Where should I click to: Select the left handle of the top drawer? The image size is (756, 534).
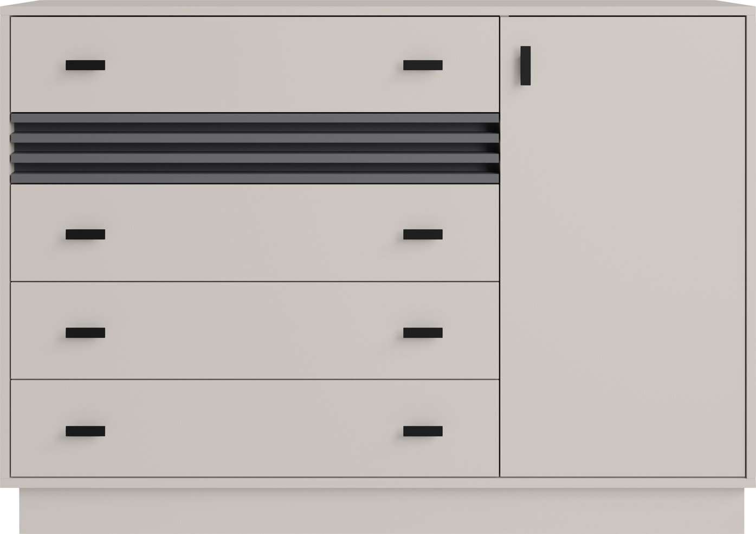coord(86,65)
